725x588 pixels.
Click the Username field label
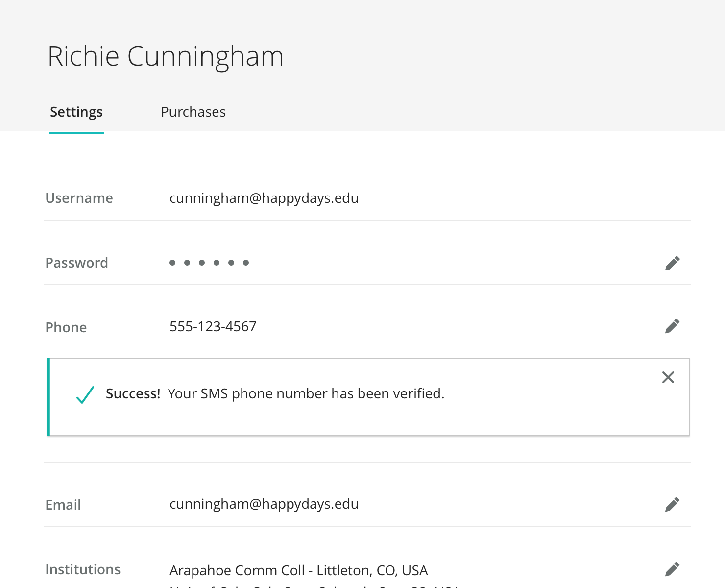tap(79, 198)
